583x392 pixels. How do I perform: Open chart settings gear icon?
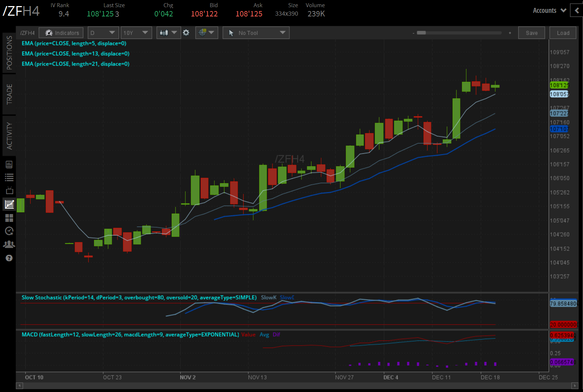186,33
